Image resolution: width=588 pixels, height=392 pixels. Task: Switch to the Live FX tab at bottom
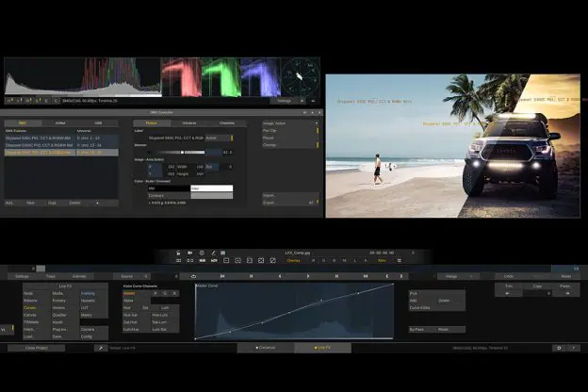323,348
